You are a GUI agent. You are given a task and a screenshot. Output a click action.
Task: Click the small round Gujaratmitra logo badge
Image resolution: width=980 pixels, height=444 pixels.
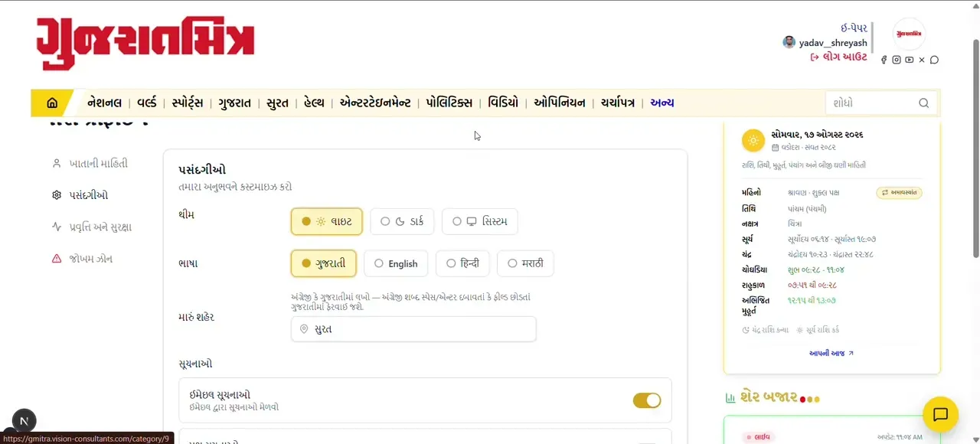910,34
